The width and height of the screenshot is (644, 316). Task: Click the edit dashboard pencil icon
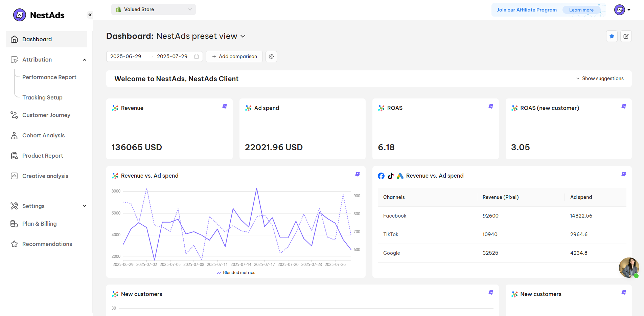(x=626, y=36)
